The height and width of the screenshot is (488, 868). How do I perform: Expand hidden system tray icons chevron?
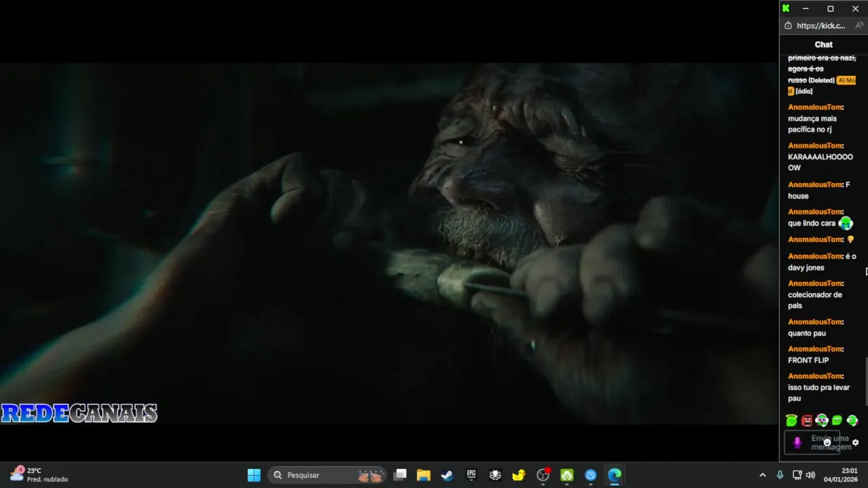click(x=762, y=475)
